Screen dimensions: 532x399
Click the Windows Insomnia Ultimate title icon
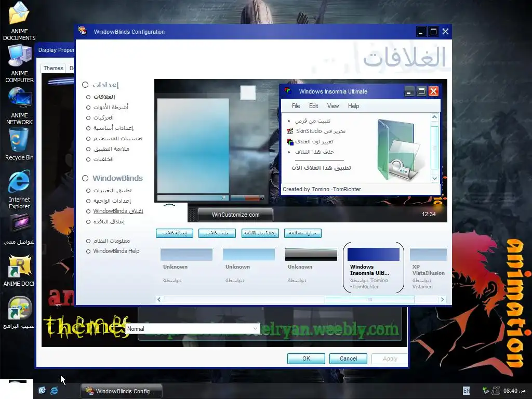(288, 91)
